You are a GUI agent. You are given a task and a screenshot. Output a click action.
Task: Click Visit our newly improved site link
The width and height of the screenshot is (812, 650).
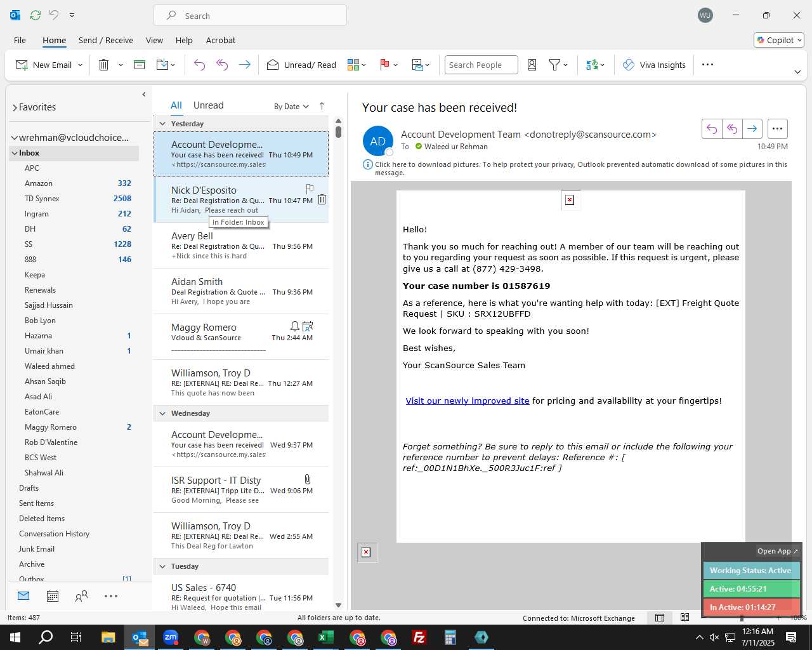[468, 401]
